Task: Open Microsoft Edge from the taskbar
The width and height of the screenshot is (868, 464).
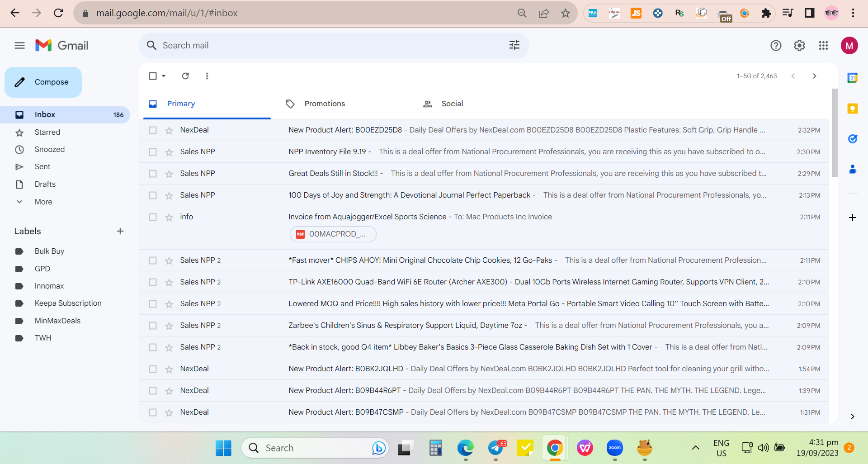Action: coord(465,448)
